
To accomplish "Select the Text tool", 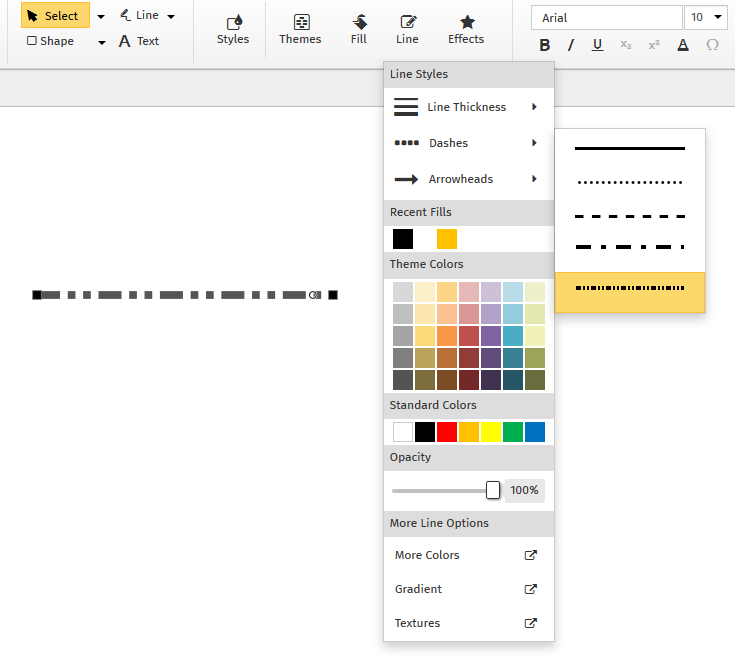I will click(139, 41).
